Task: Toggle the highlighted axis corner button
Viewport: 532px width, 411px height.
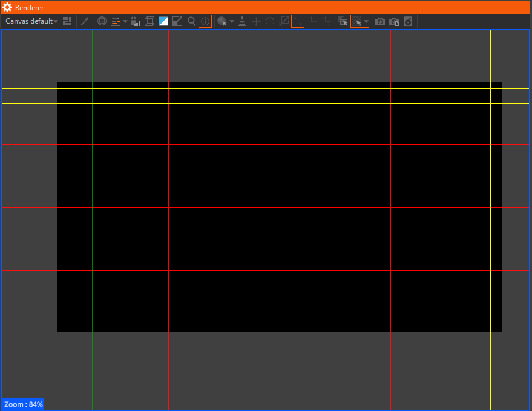Action: pyautogui.click(x=297, y=21)
